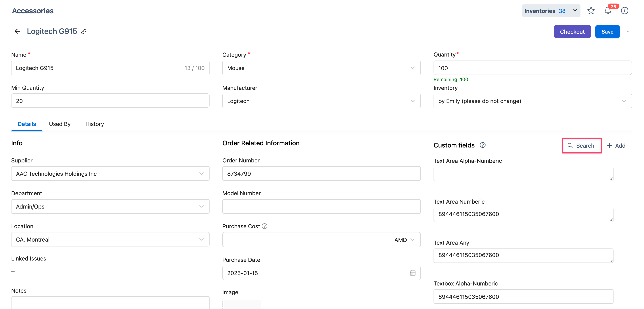This screenshot has width=644, height=309.
Task: Click the Name input field
Action: click(110, 68)
